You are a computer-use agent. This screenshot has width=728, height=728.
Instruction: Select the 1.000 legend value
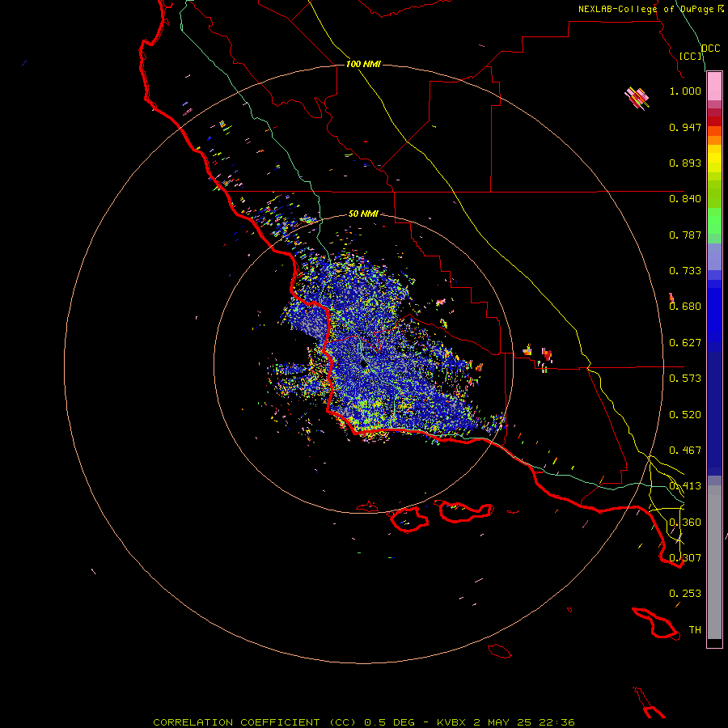point(685,91)
